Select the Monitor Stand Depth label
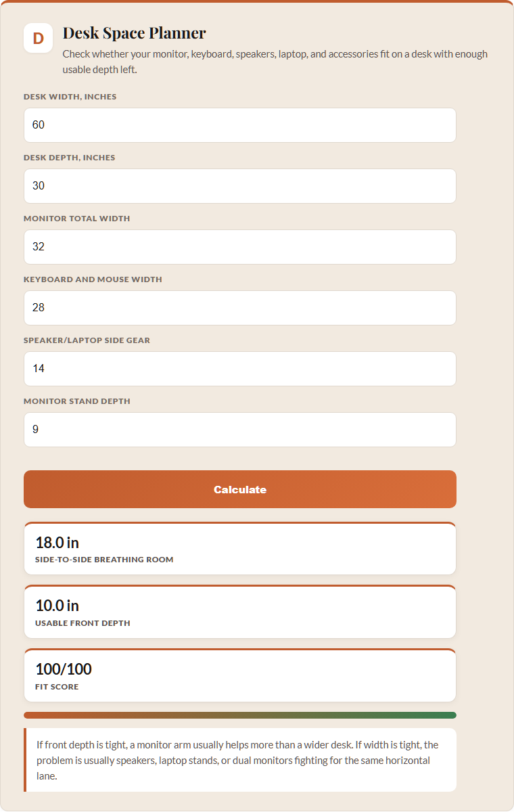514x812 pixels. click(x=77, y=401)
